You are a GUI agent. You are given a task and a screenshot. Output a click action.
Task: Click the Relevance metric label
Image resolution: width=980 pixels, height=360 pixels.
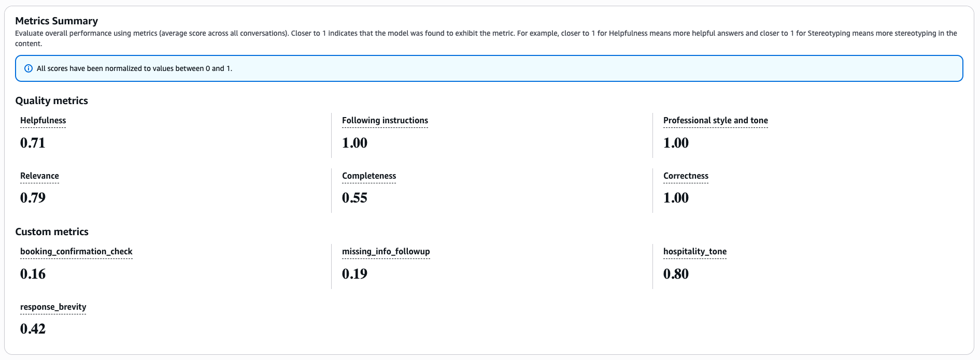(x=39, y=176)
